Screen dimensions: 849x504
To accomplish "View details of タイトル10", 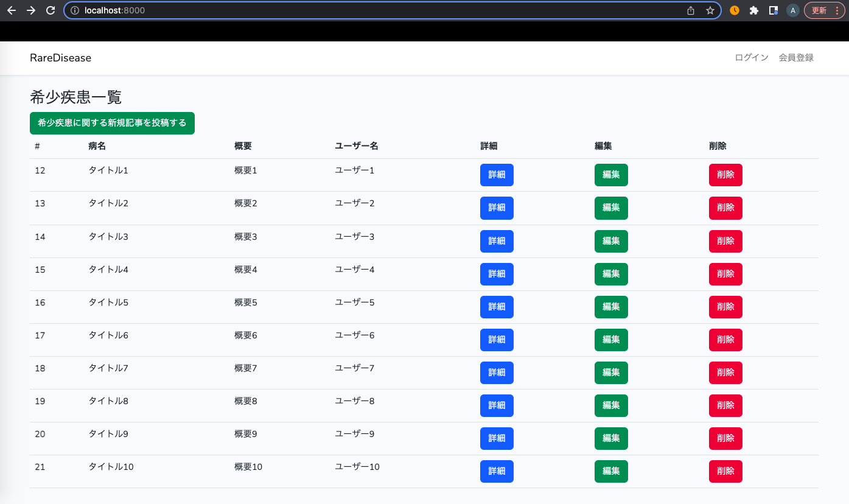I will coord(497,471).
